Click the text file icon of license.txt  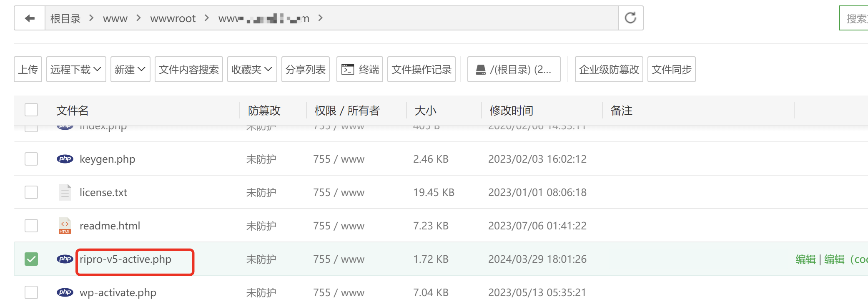click(65, 192)
